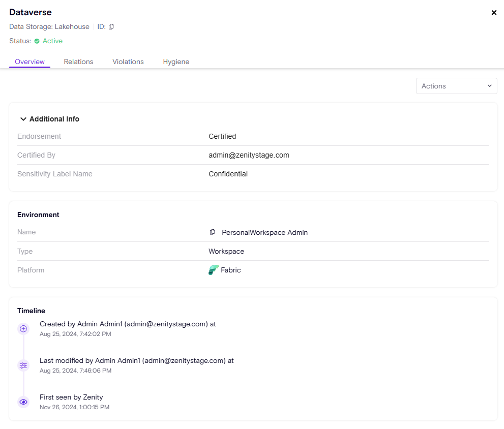Click the Additional Info section heading
Viewport: 504px width, 429px height.
point(54,119)
